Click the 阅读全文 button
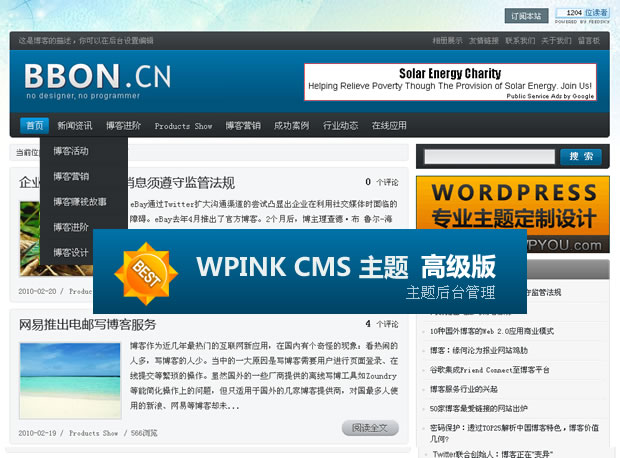Screen dimensions: 620x458 point(370,428)
